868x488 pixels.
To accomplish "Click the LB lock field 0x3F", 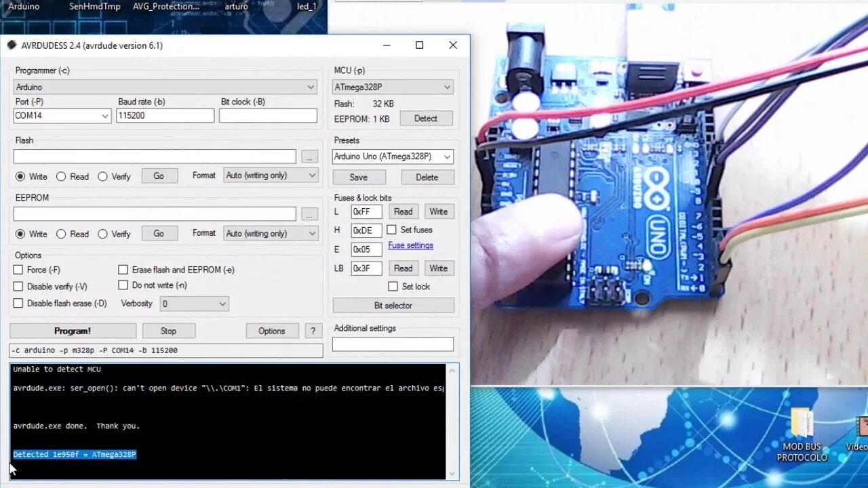I will pyautogui.click(x=366, y=268).
